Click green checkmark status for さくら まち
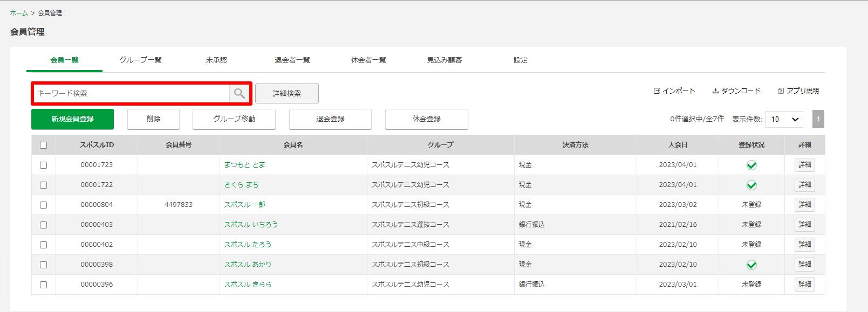 (x=751, y=185)
